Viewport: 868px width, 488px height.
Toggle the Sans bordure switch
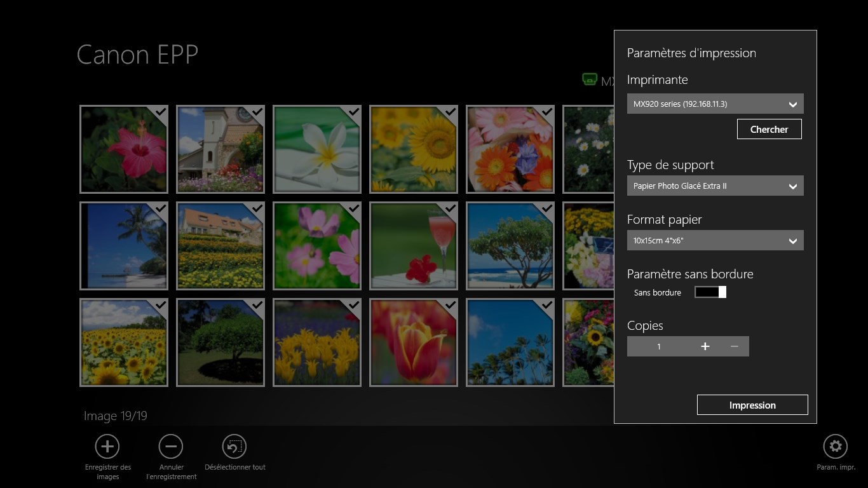coord(710,292)
